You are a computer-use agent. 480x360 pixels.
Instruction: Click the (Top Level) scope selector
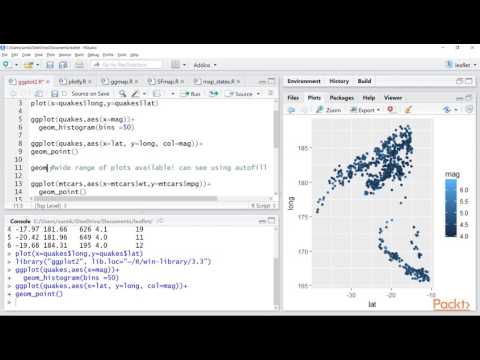pos(51,206)
